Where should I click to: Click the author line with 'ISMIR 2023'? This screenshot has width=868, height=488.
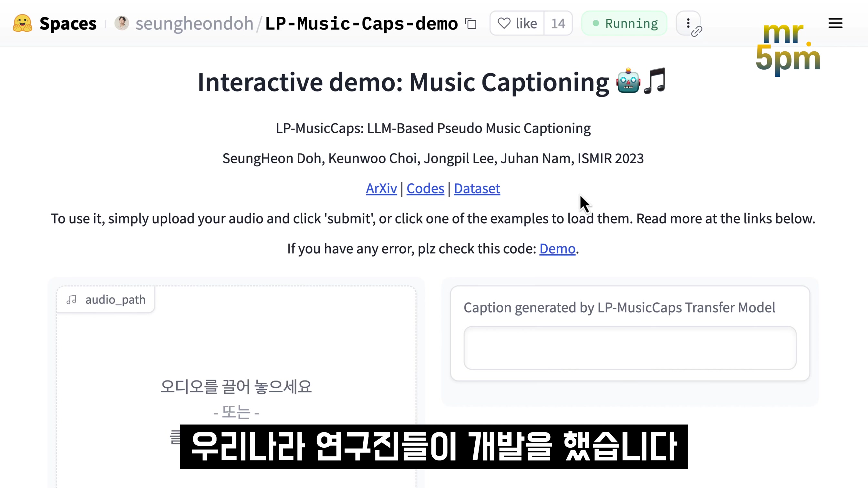433,158
